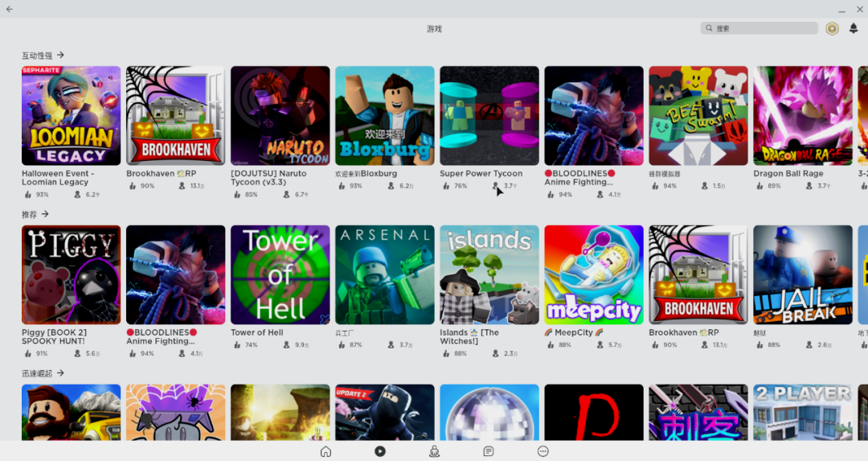Open the Jailbreak game thumbnail
The height and width of the screenshot is (461, 868).
pyautogui.click(x=803, y=275)
